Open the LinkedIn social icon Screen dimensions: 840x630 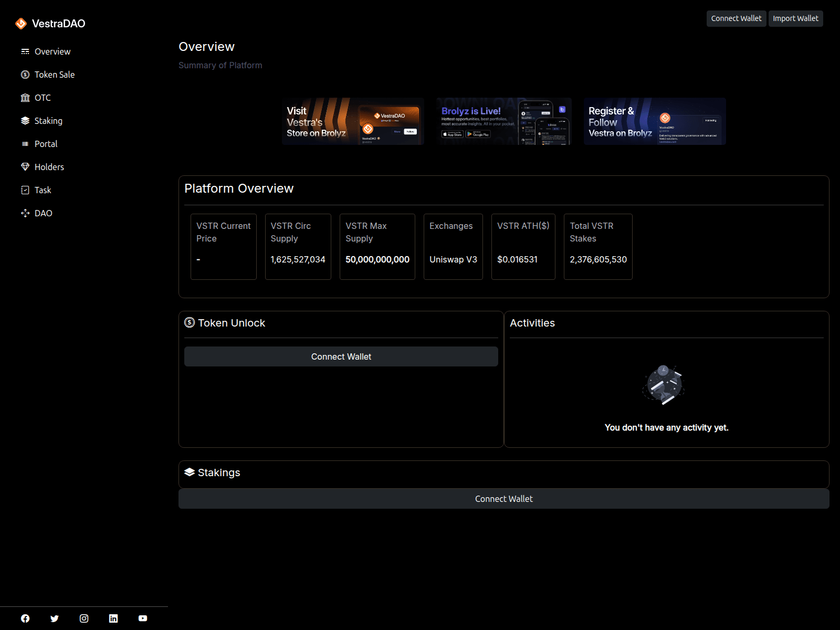click(x=113, y=618)
